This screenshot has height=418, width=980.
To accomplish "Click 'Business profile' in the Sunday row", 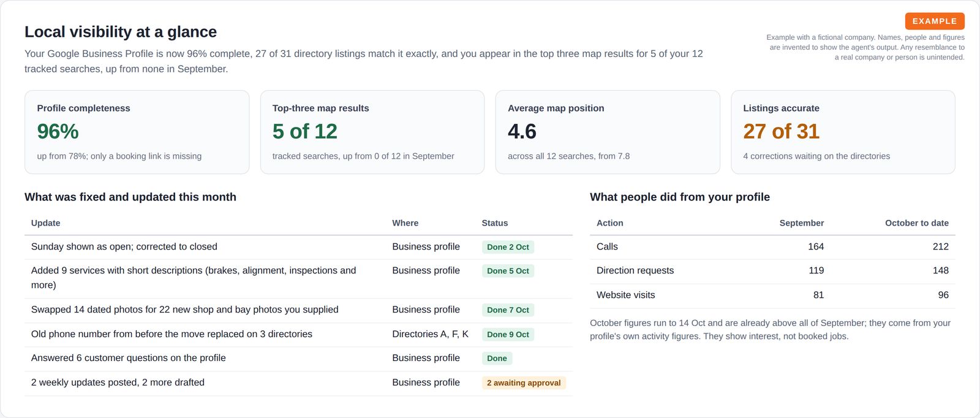I will pos(426,246).
